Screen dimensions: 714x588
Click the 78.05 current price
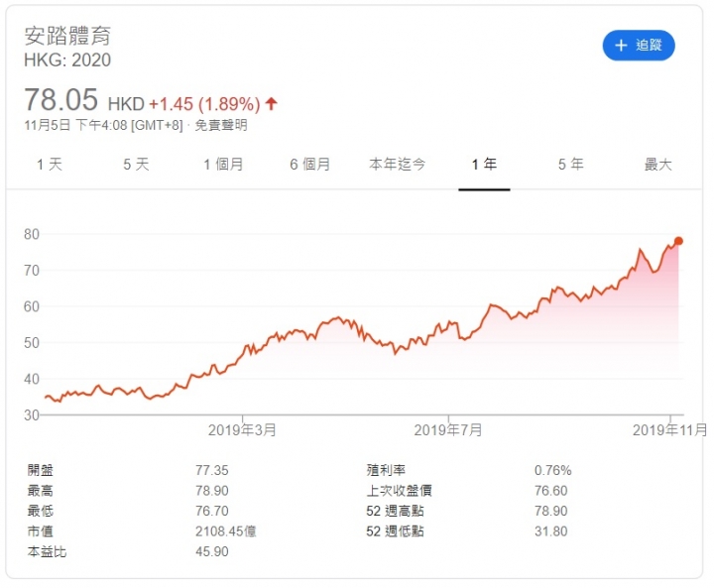pos(61,100)
